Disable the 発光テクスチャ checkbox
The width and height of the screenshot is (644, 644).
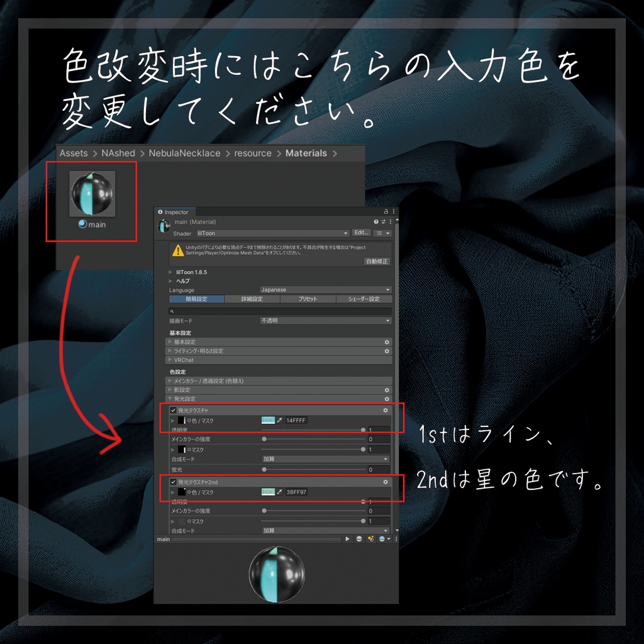pyautogui.click(x=172, y=410)
